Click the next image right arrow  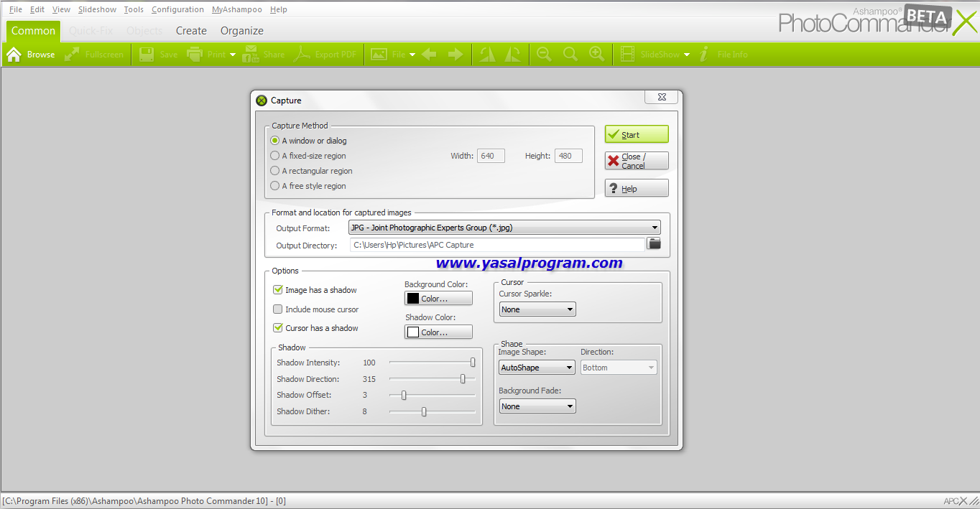click(456, 55)
